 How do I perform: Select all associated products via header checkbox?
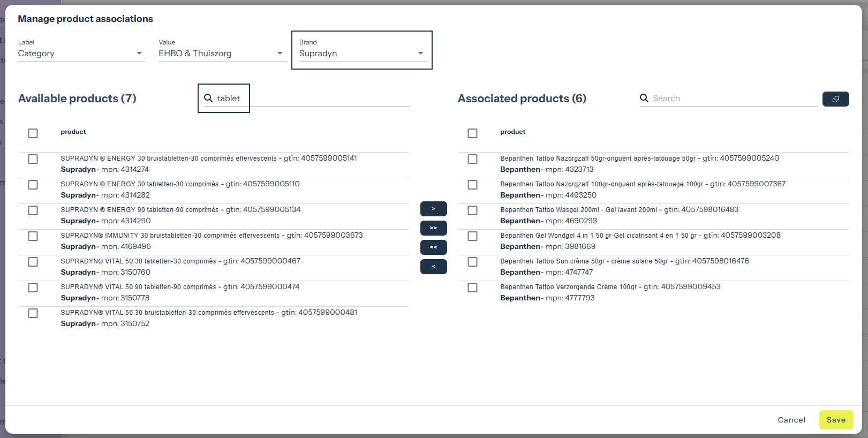472,133
